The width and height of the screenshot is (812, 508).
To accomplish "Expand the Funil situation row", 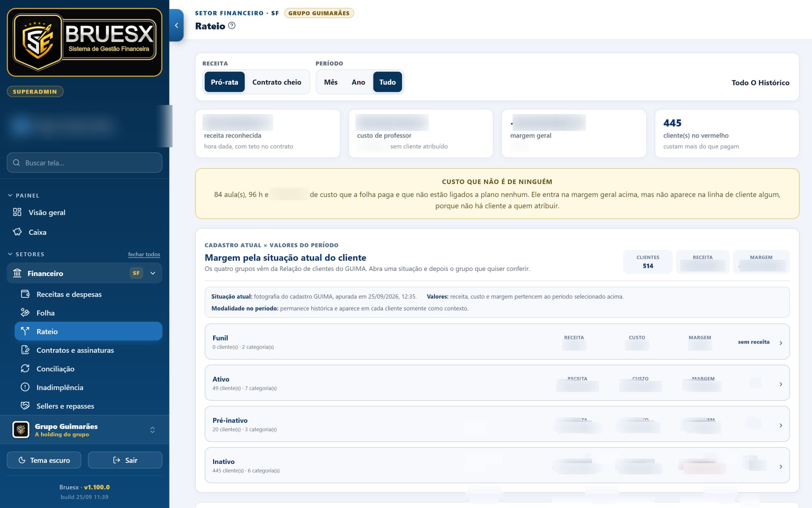I will click(x=497, y=342).
